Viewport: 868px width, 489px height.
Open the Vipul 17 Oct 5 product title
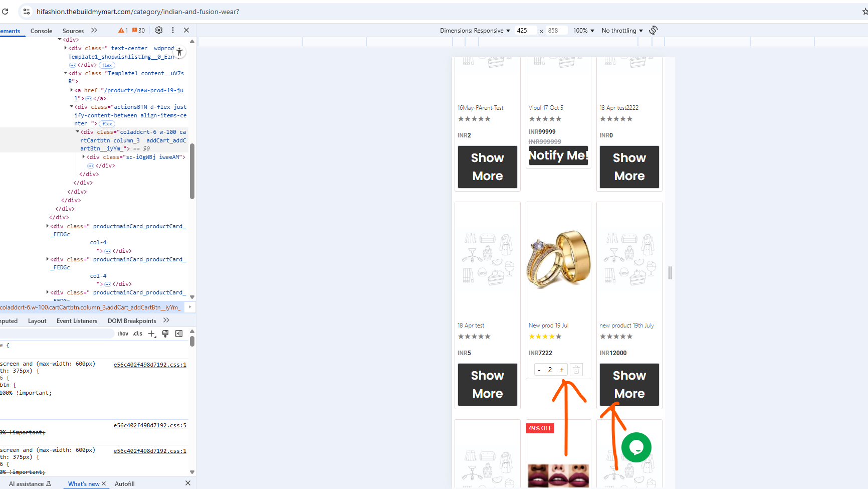point(546,108)
